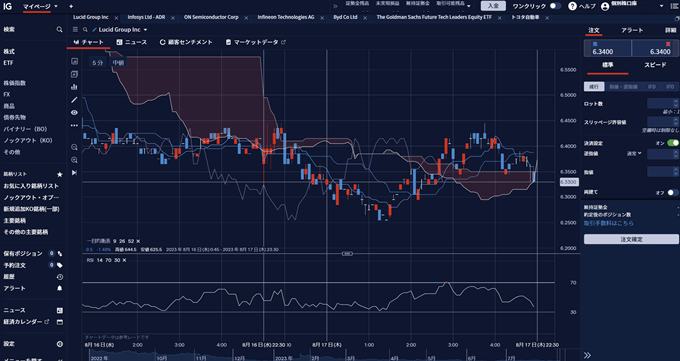Viewport: 680px width, 361px height.
Task: Click the 設定 gear icon
Action: tap(60, 344)
